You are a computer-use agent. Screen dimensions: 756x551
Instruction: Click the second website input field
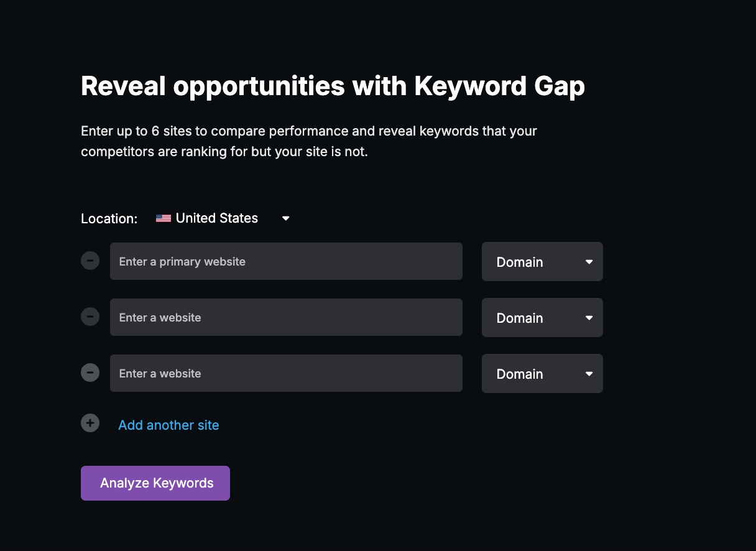click(x=286, y=317)
